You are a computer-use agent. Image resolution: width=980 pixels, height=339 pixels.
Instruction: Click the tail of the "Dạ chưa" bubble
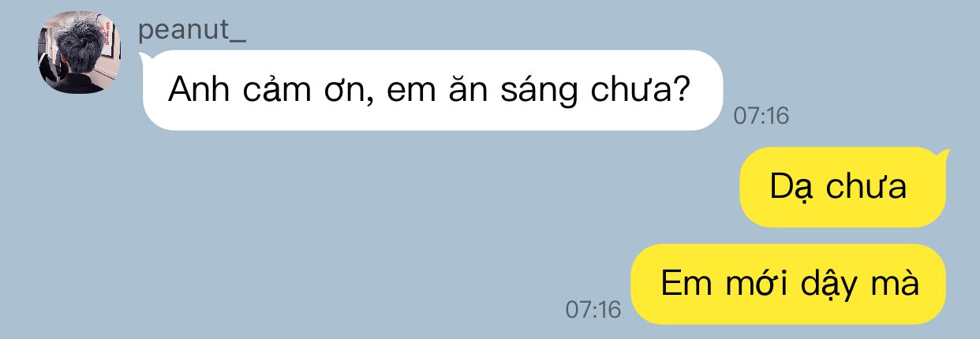point(941,155)
